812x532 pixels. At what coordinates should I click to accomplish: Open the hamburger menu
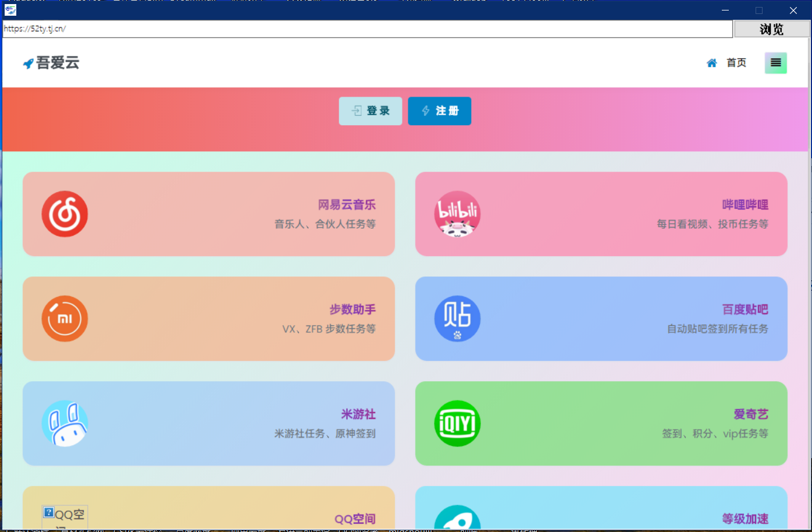(775, 63)
